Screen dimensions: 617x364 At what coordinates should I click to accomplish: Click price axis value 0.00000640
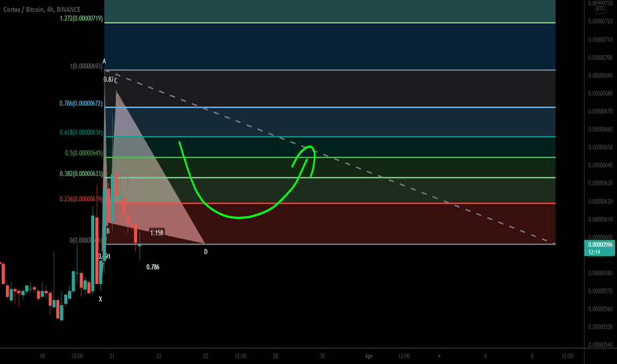click(x=600, y=165)
